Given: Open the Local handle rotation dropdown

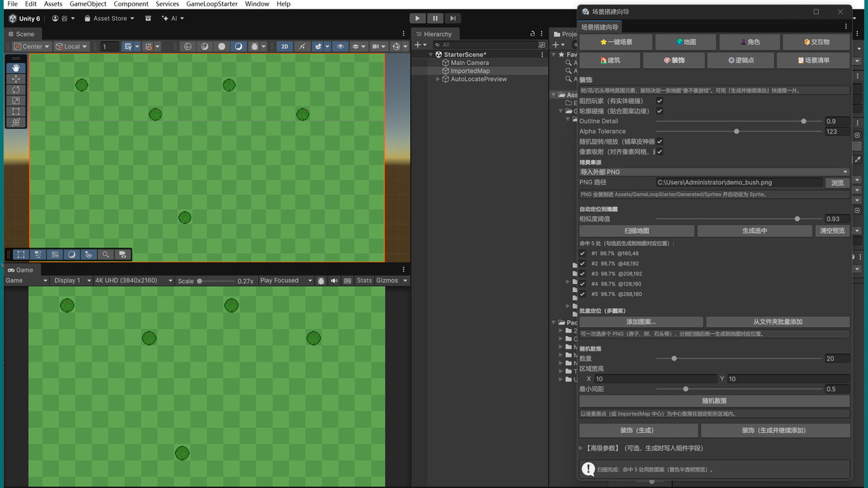Looking at the screenshot, I should (x=72, y=46).
